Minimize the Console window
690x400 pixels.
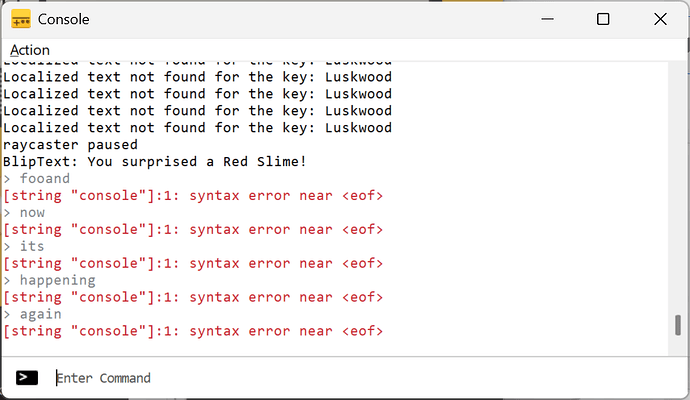(550, 19)
